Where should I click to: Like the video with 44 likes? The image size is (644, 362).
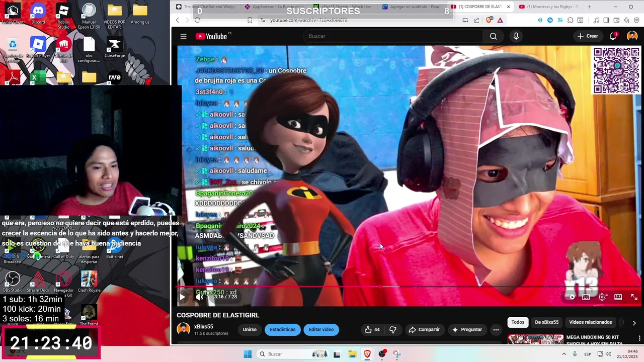pyautogui.click(x=372, y=330)
